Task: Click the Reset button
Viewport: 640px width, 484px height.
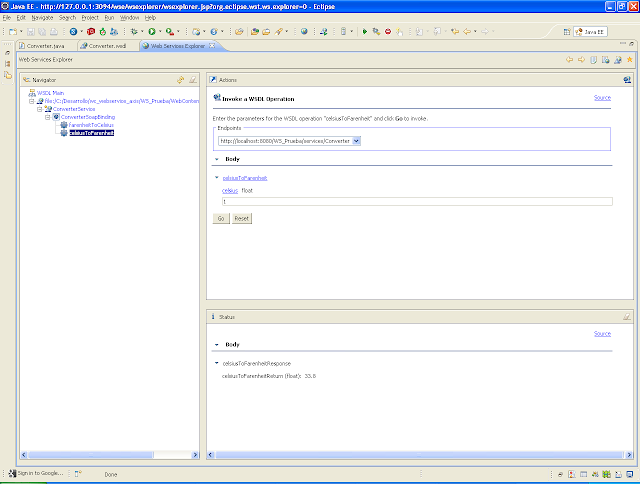Action: click(242, 219)
